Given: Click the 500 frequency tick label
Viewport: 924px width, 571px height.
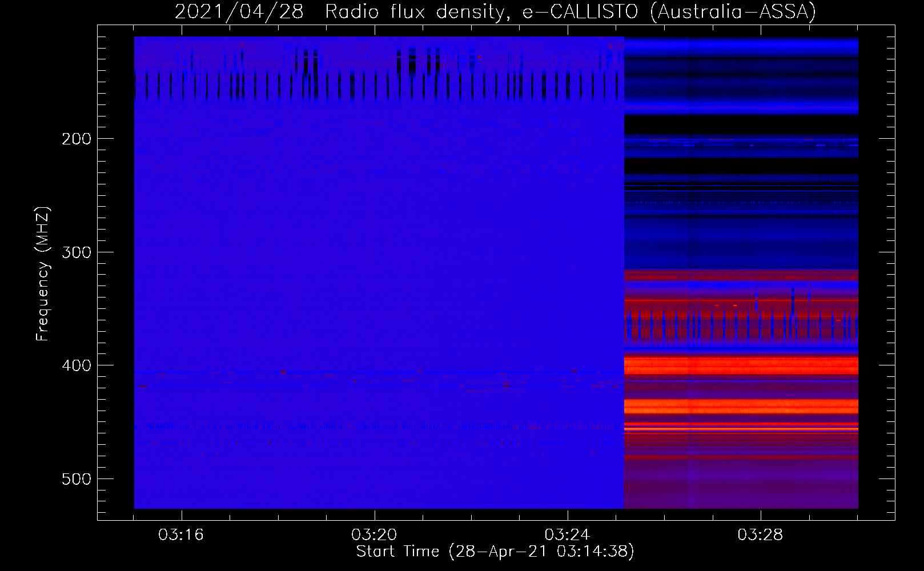Looking at the screenshot, I should [77, 479].
